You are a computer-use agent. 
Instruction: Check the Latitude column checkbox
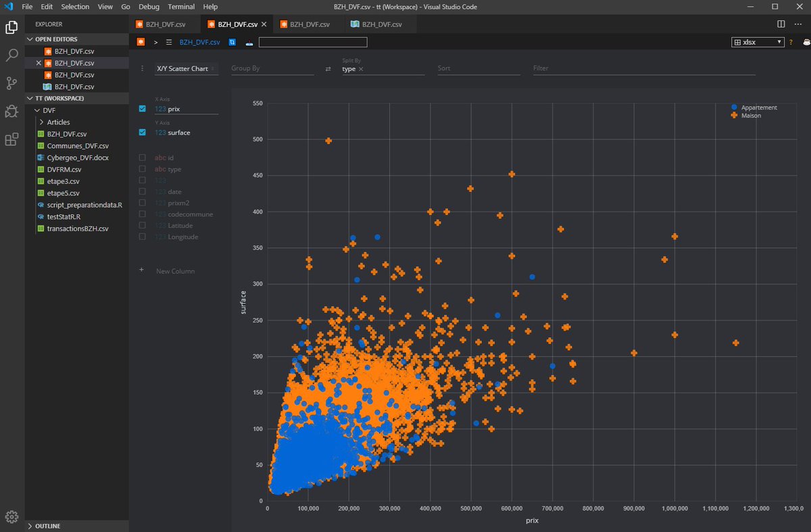click(x=142, y=226)
